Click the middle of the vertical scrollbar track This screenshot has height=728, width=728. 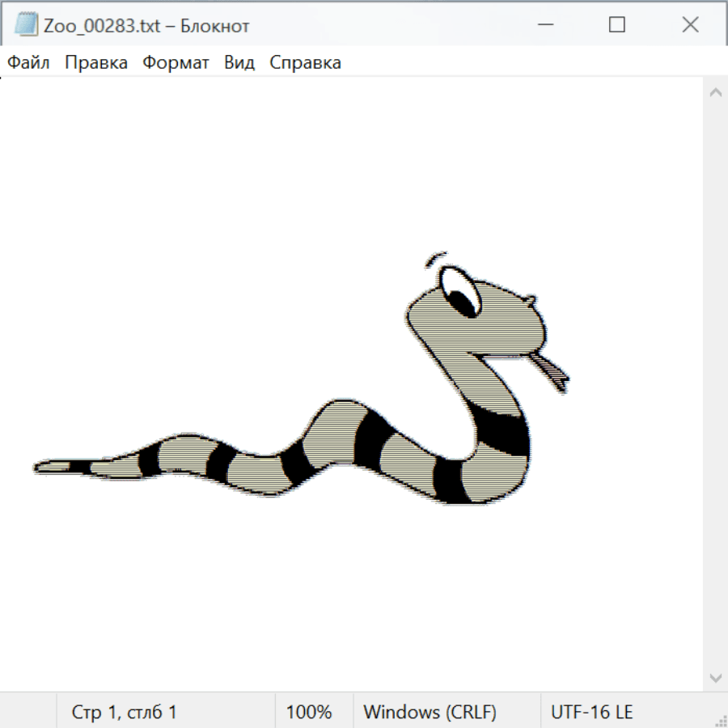point(715,385)
